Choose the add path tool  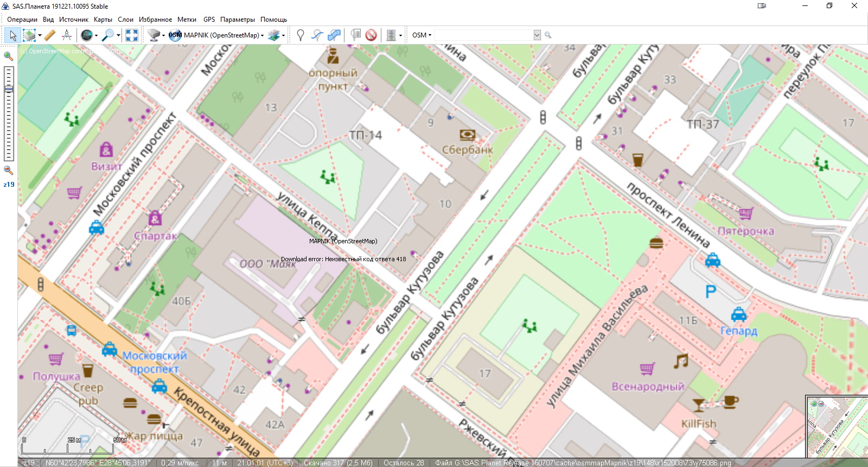(x=317, y=35)
